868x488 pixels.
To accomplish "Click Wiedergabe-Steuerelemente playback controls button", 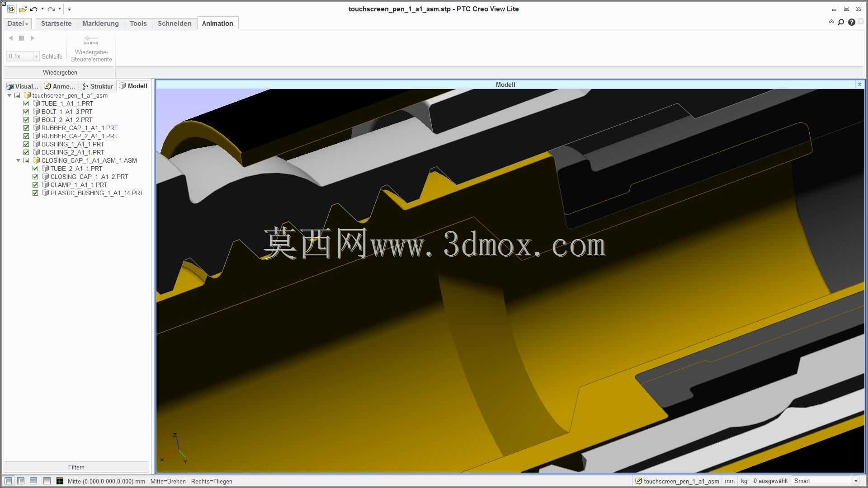I will click(x=91, y=49).
